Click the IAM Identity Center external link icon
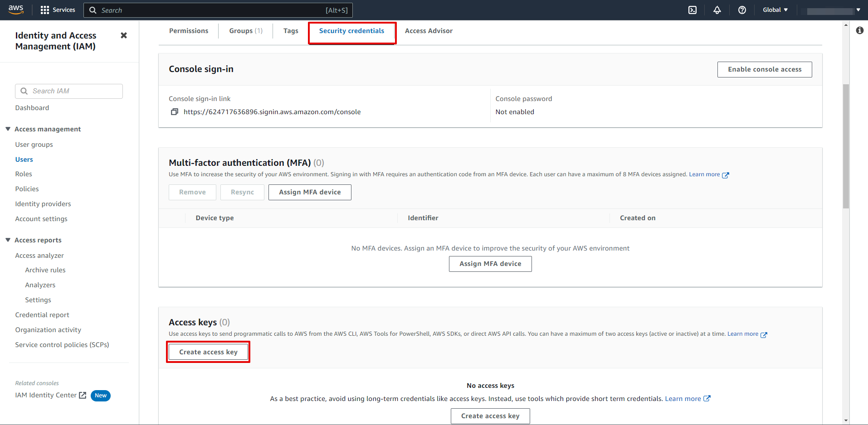Image resolution: width=868 pixels, height=425 pixels. [83, 395]
